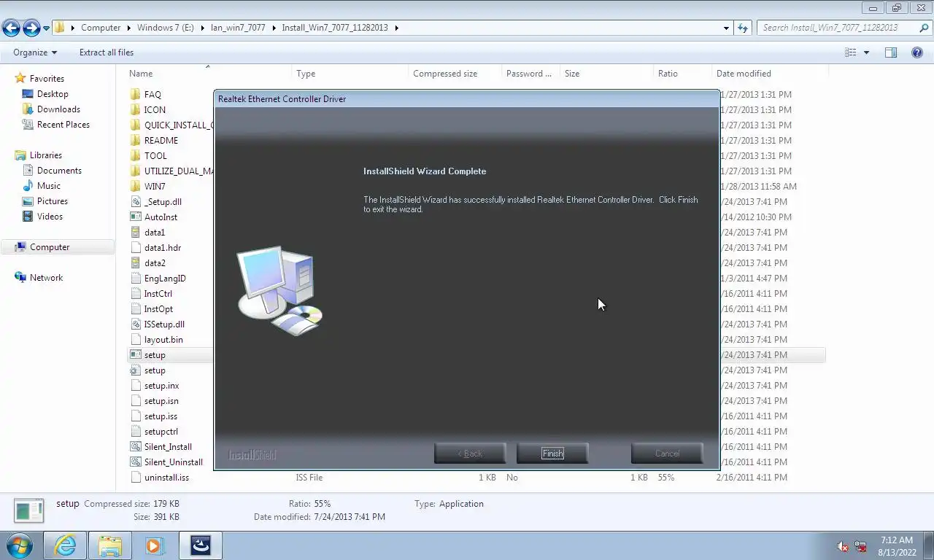Screen dimensions: 934x560
Task: Select Network in the navigation pane
Action: pyautogui.click(x=46, y=278)
